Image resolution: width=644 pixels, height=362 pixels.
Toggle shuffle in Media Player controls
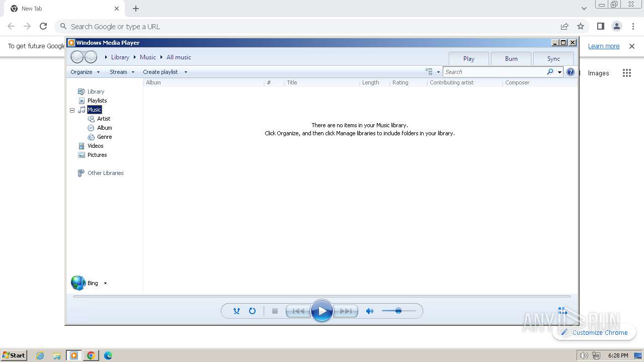coord(236,311)
